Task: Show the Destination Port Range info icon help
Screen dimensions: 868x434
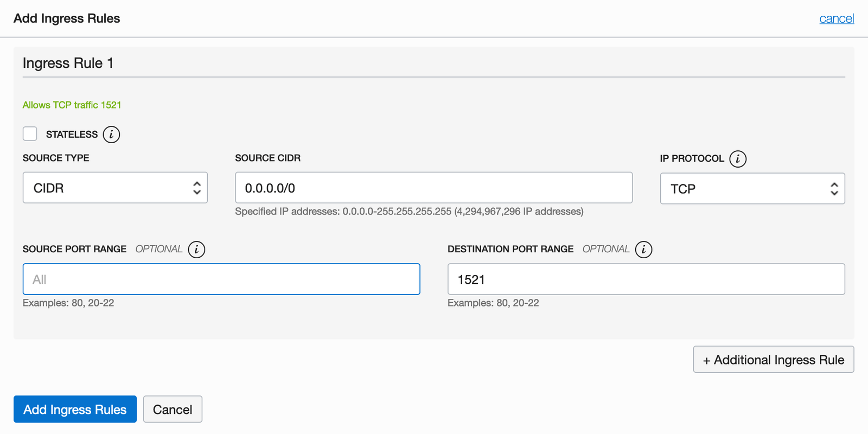Action: (x=643, y=250)
